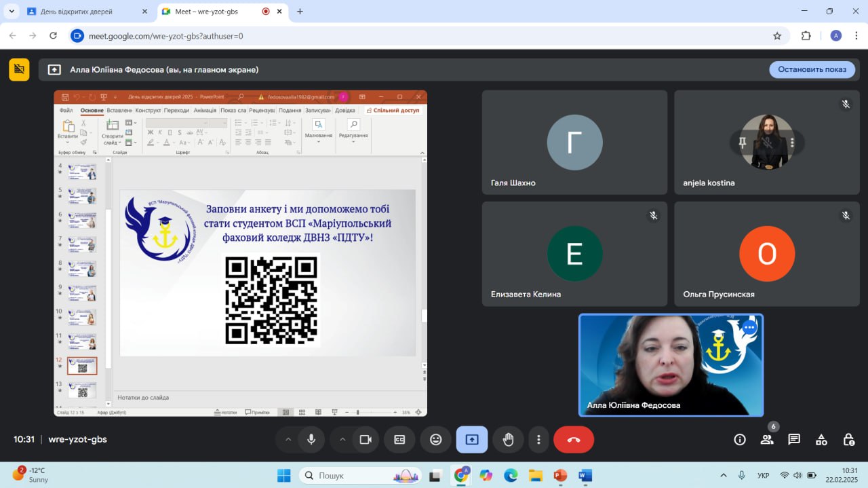The width and height of the screenshot is (868, 488).
Task: Toggle closed captions button
Action: 400,440
